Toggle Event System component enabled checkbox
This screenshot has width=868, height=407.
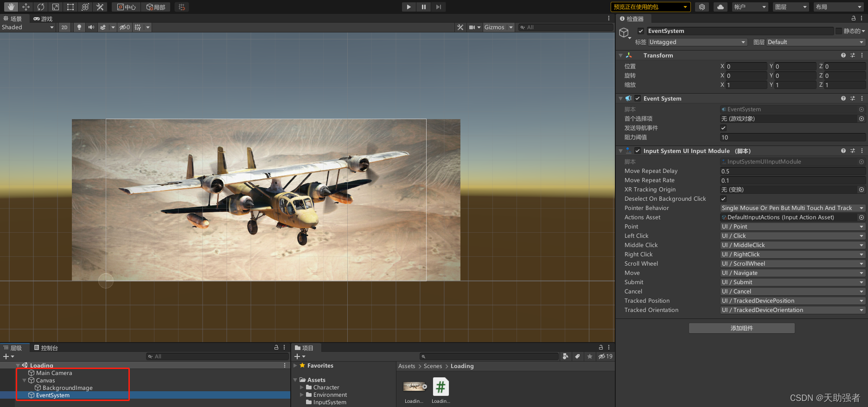pyautogui.click(x=638, y=98)
